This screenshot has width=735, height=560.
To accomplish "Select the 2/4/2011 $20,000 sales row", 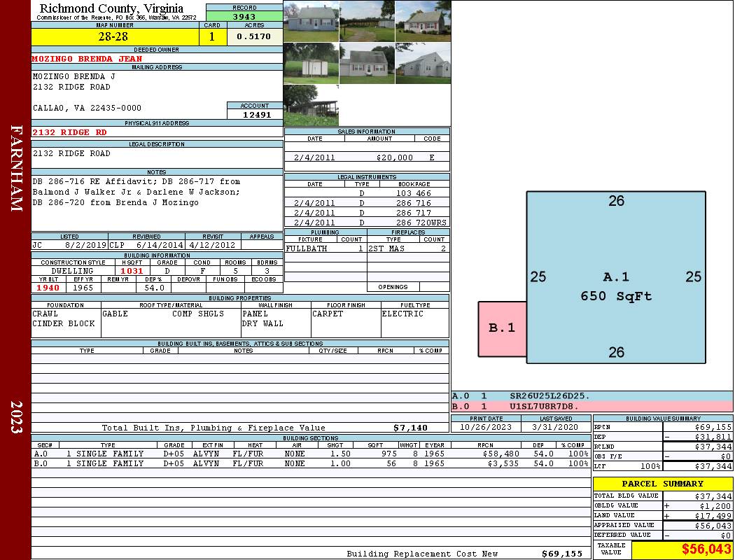I will (367, 157).
